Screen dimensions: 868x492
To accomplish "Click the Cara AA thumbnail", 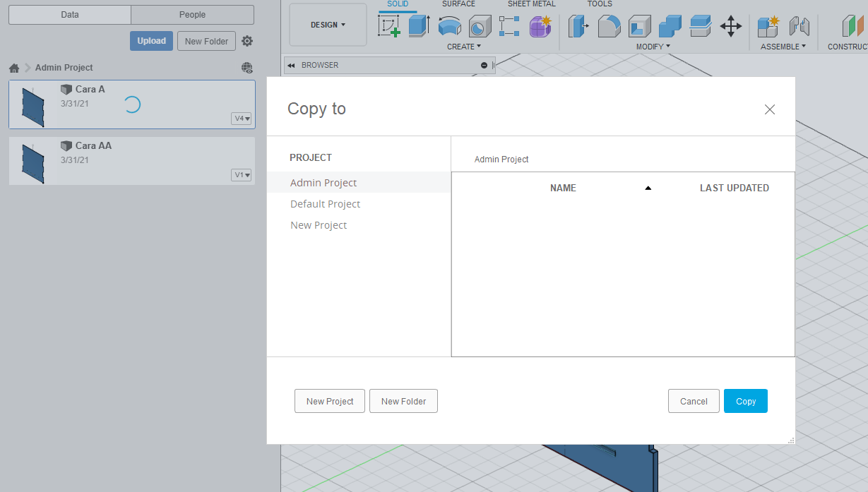I will [x=33, y=164].
